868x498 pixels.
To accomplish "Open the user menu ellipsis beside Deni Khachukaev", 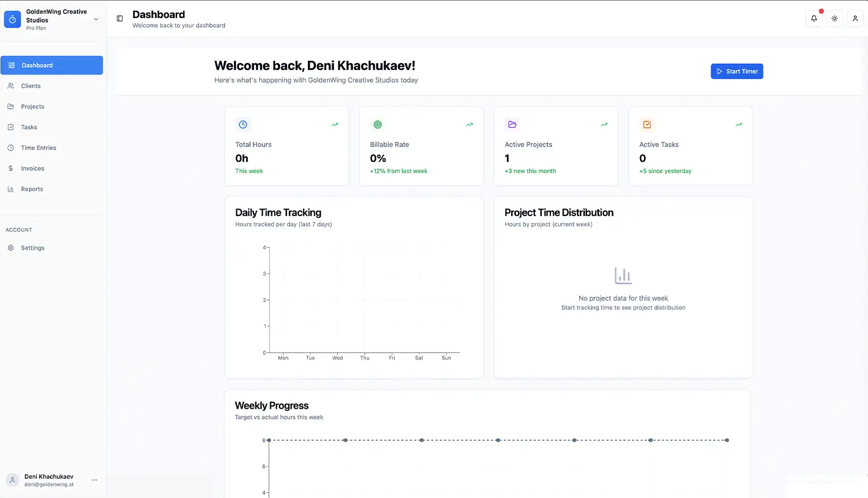I will [x=94, y=480].
